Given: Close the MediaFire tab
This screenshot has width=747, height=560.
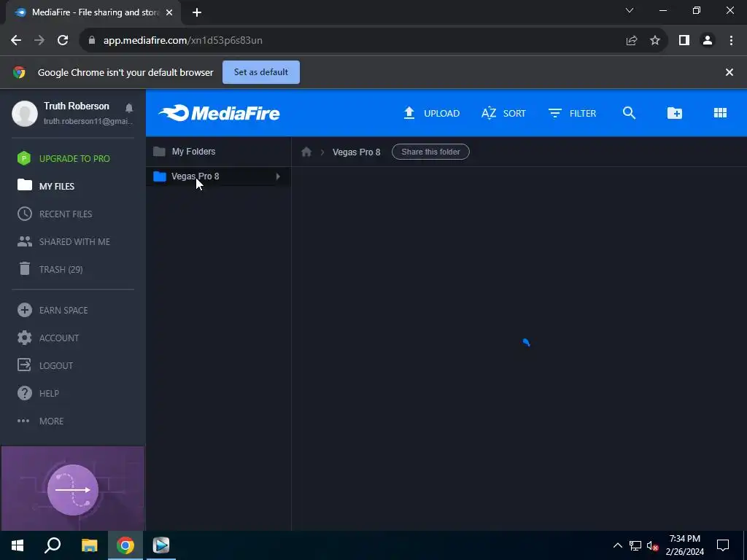Looking at the screenshot, I should pyautogui.click(x=169, y=12).
